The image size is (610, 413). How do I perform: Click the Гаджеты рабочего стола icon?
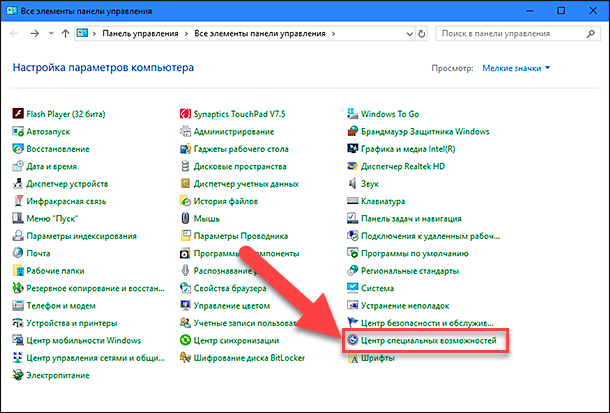tap(185, 149)
